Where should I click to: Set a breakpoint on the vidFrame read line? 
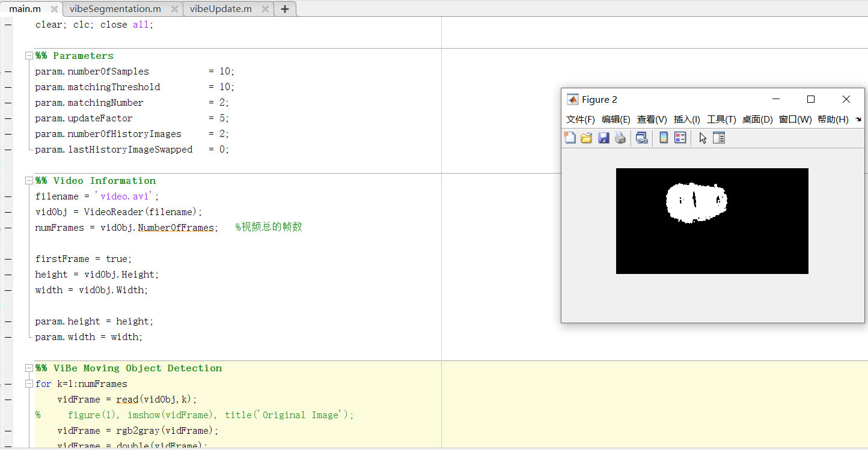click(x=8, y=399)
